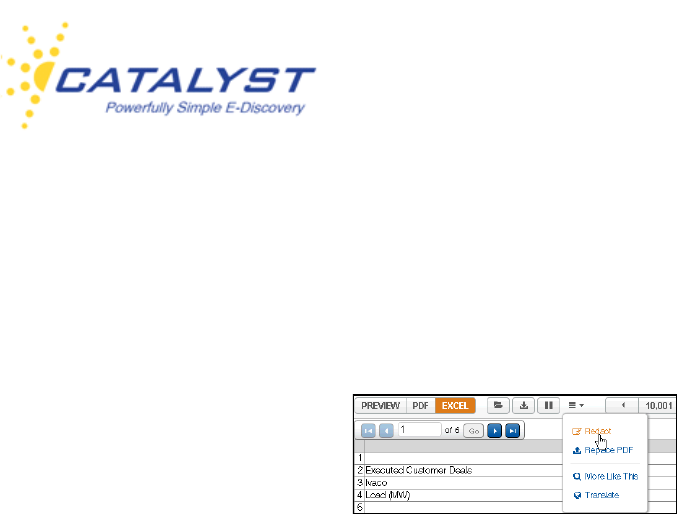Jump to the first page
The image size is (677, 514).
tap(368, 431)
